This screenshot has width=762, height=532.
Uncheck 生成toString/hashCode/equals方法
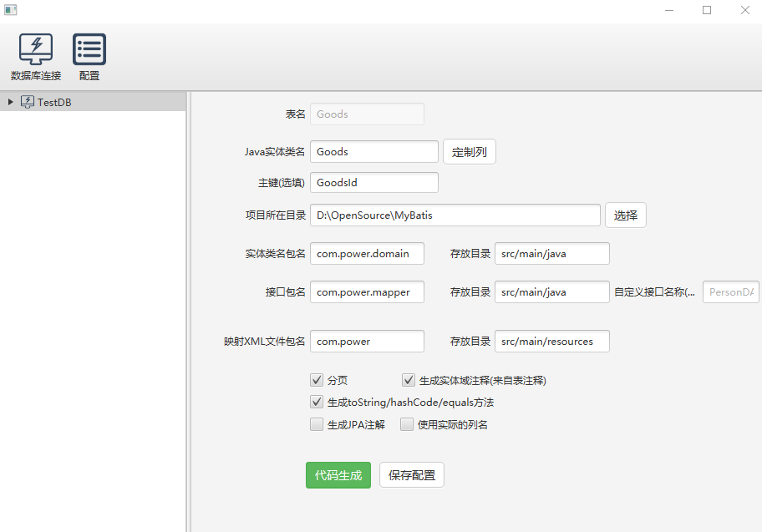(317, 402)
